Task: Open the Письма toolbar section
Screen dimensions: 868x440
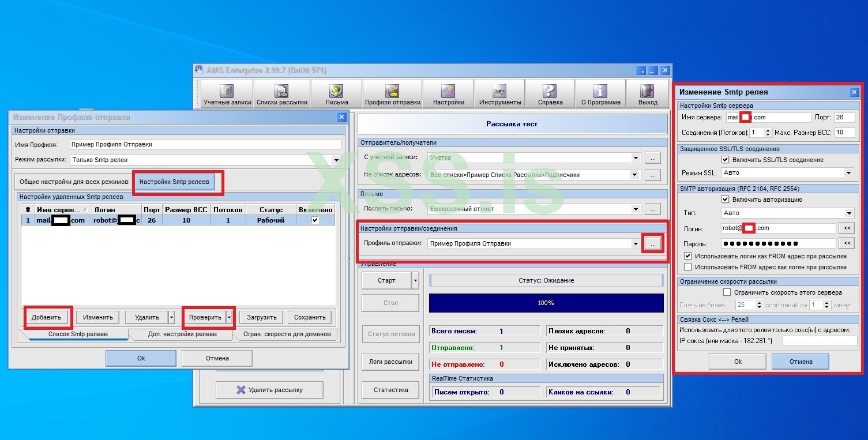Action: [x=336, y=93]
